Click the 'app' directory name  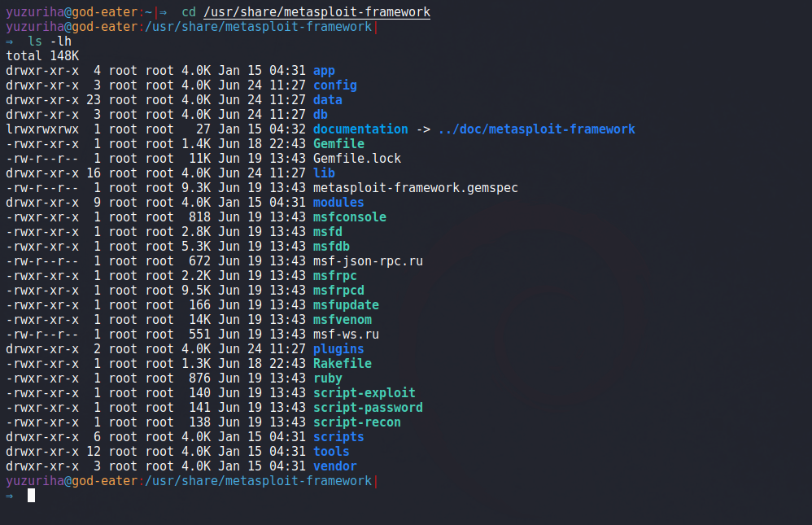coord(324,71)
